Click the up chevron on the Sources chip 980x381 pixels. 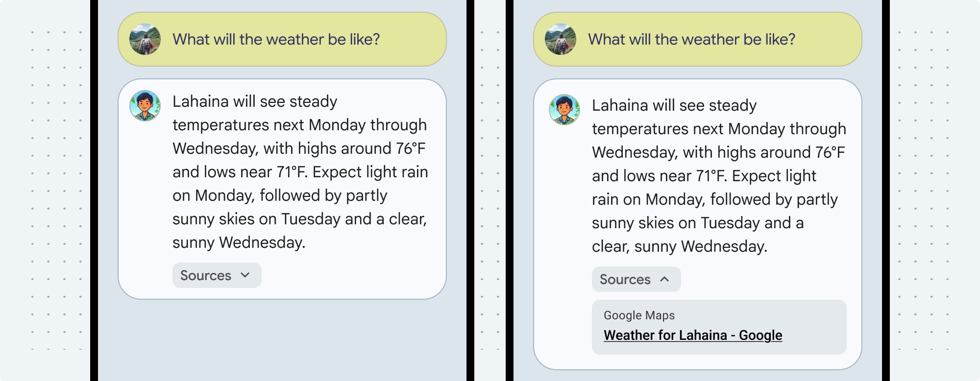(x=664, y=279)
